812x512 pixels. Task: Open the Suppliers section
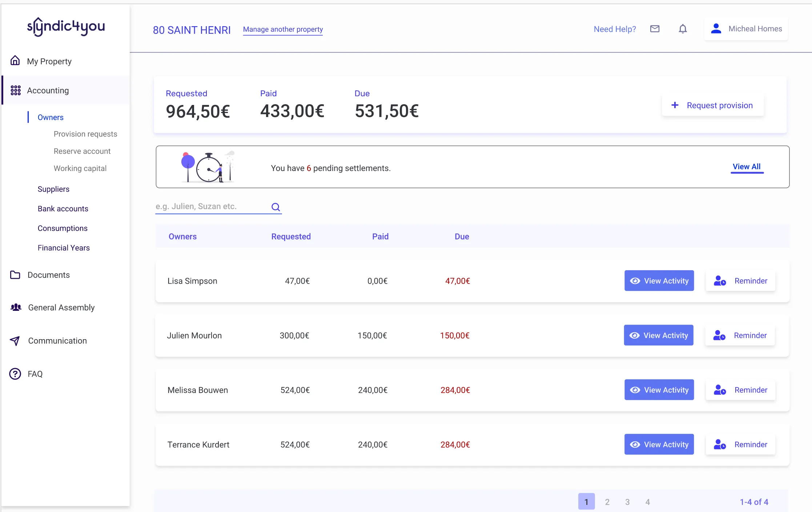point(53,189)
